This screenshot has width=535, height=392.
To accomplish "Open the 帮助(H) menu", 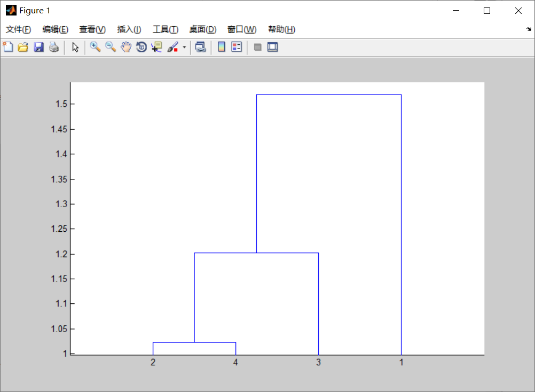I will pyautogui.click(x=281, y=30).
